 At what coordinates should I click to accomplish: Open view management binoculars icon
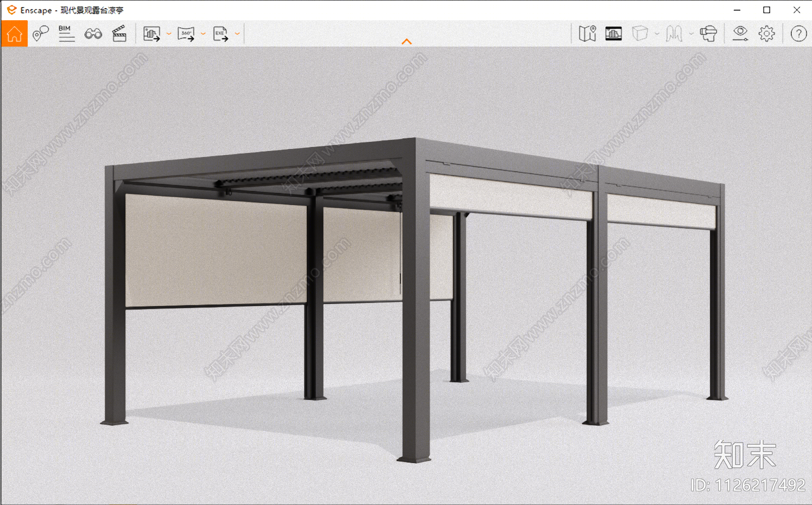tap(93, 34)
